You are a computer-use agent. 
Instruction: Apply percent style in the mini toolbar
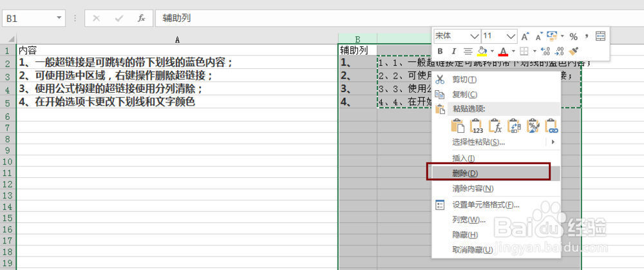pos(574,37)
